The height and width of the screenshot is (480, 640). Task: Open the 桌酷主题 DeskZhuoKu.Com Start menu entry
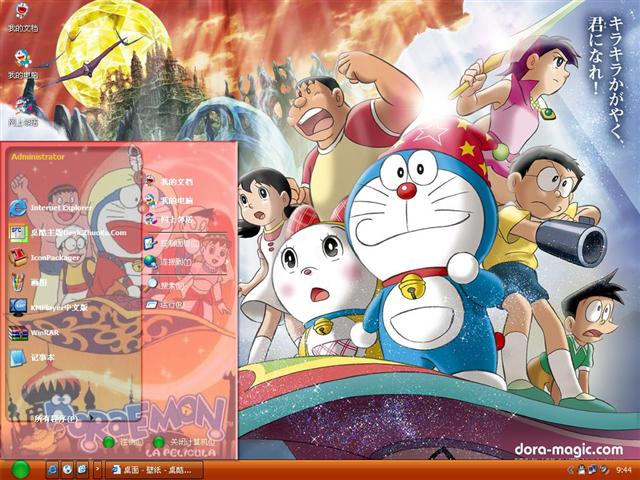pyautogui.click(x=68, y=233)
